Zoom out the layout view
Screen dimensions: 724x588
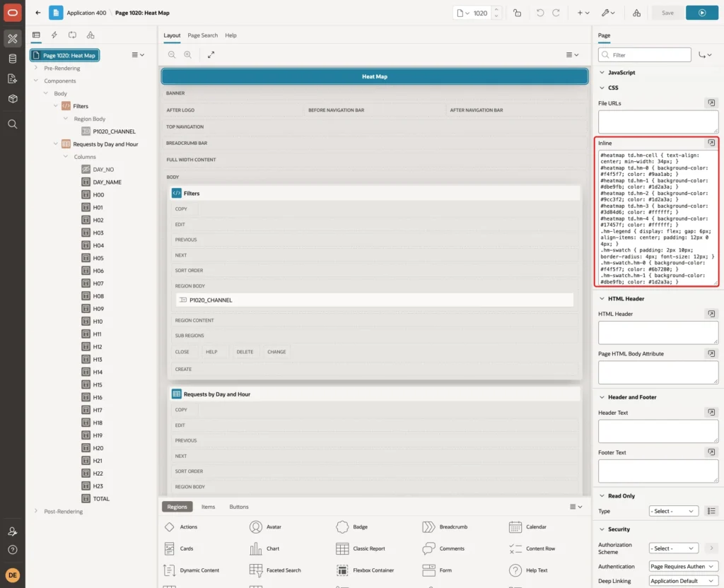[172, 55]
